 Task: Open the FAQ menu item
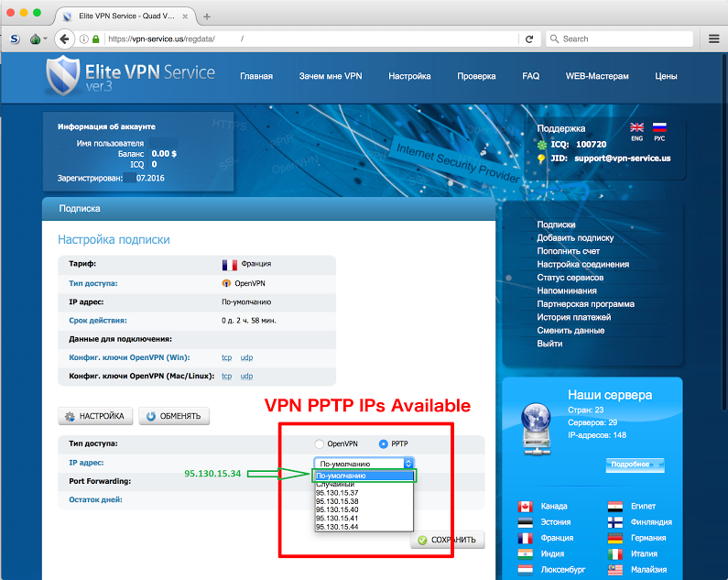click(531, 76)
